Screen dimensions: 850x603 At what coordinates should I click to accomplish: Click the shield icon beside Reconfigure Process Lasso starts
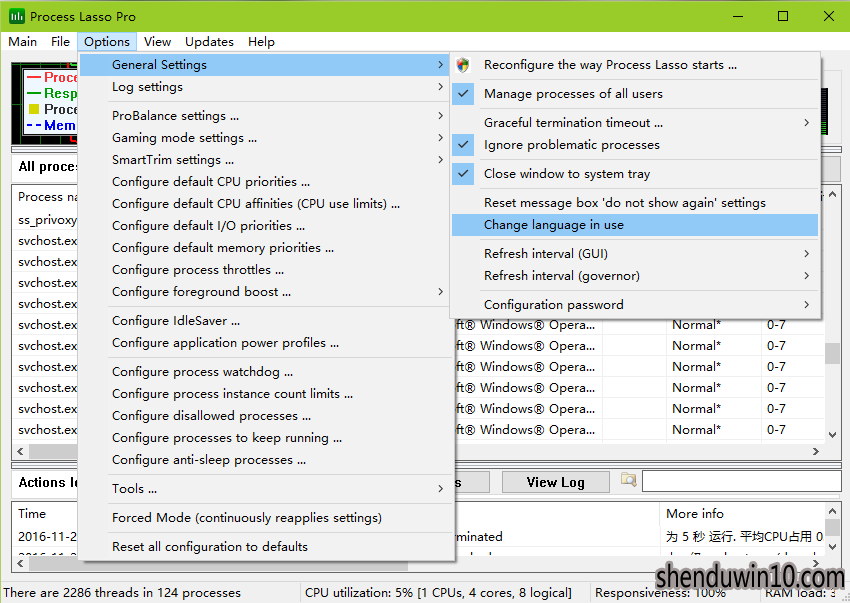(463, 65)
